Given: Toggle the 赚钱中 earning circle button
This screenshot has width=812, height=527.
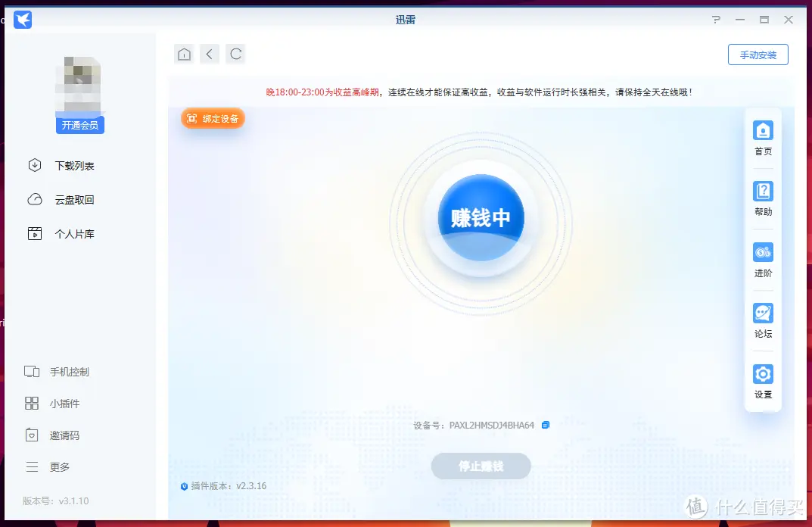Looking at the screenshot, I should pyautogui.click(x=481, y=218).
